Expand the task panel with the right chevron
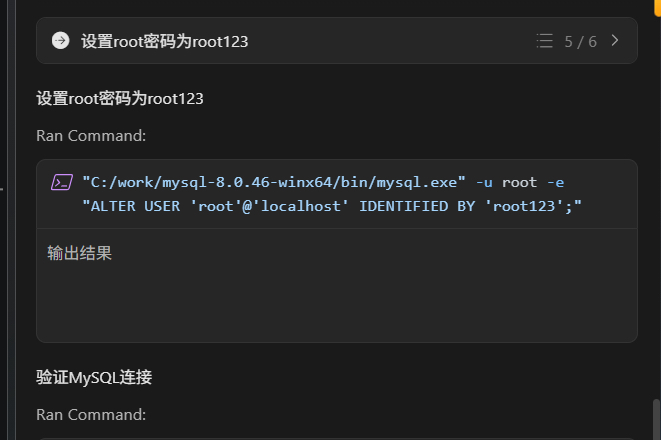Viewport: 661px width, 440px height. pos(615,40)
